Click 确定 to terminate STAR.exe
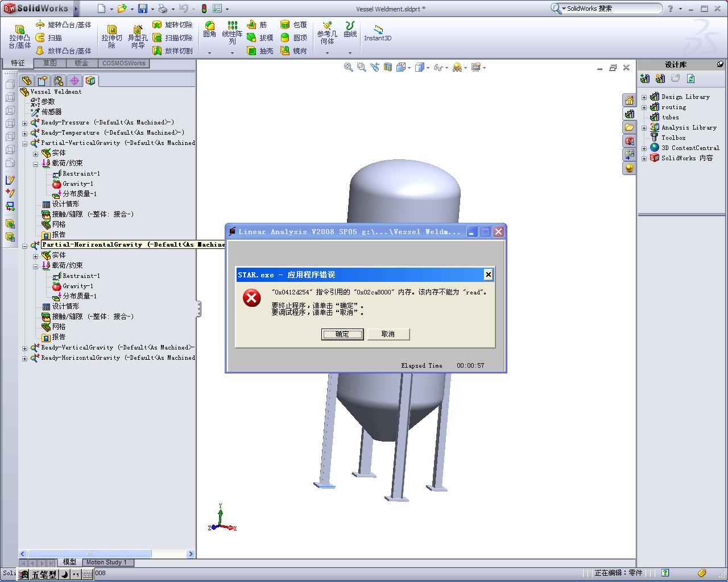The image size is (728, 582). (x=342, y=334)
